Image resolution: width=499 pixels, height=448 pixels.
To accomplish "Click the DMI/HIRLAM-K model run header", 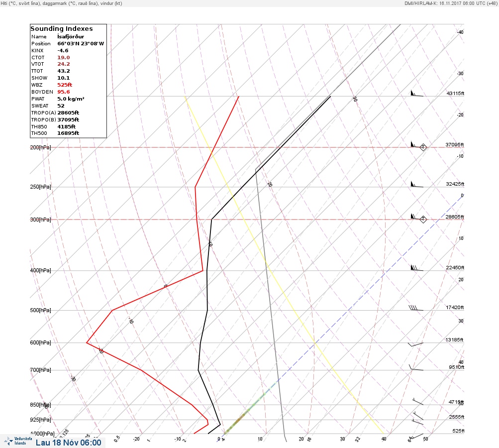I will (x=451, y=3).
